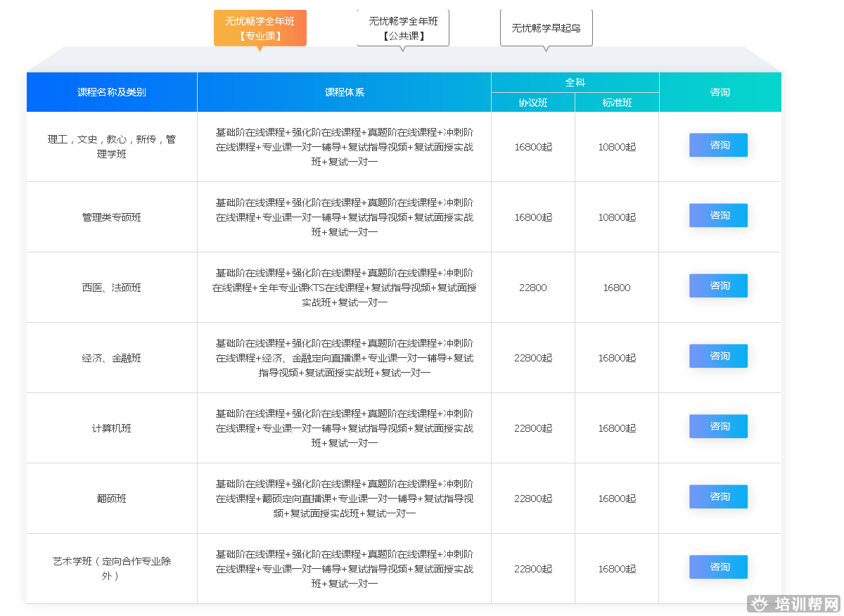Click 咨询 button for 艺术学班 row
Screen dimensions: 844x616
click(x=718, y=567)
